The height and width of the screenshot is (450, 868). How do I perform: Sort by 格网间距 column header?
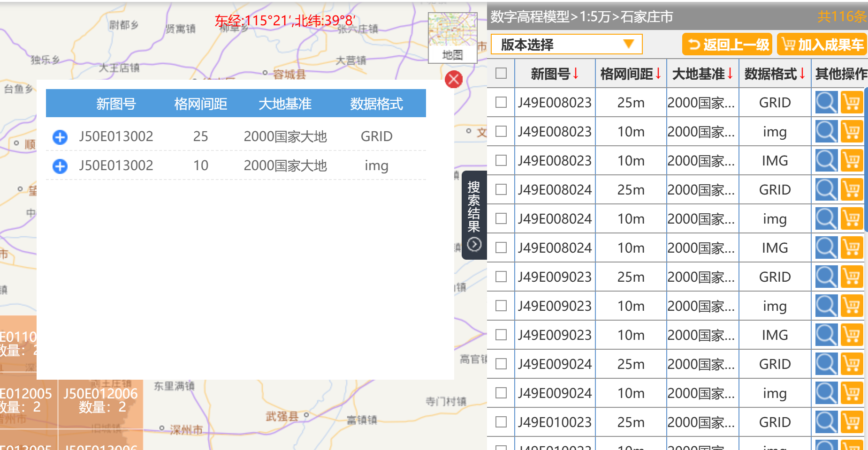click(631, 74)
